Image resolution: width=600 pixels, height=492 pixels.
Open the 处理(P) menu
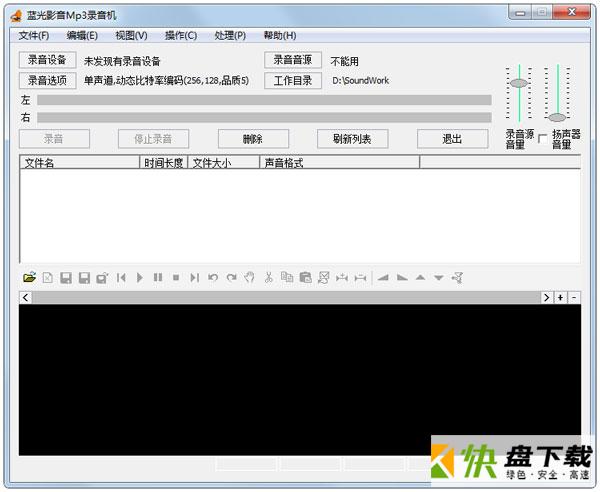tap(230, 36)
